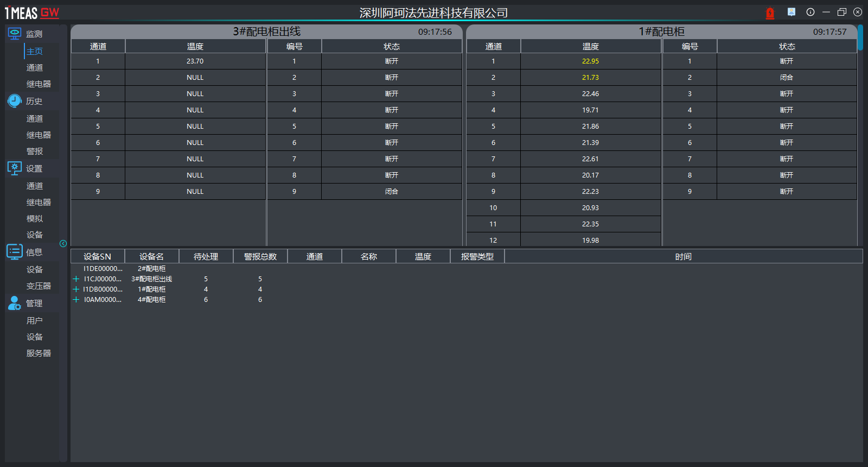Collapse the sidebar with the arrow button
This screenshot has width=868, height=467.
(63, 243)
